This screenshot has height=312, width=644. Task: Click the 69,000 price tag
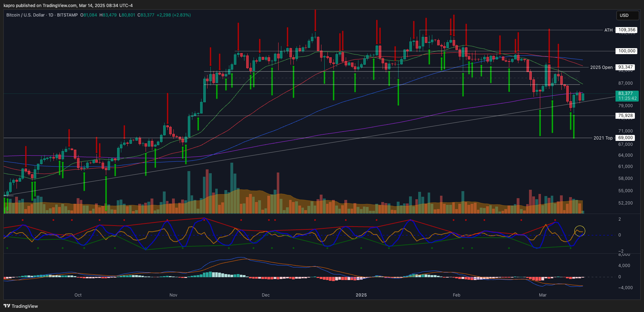[626, 138]
